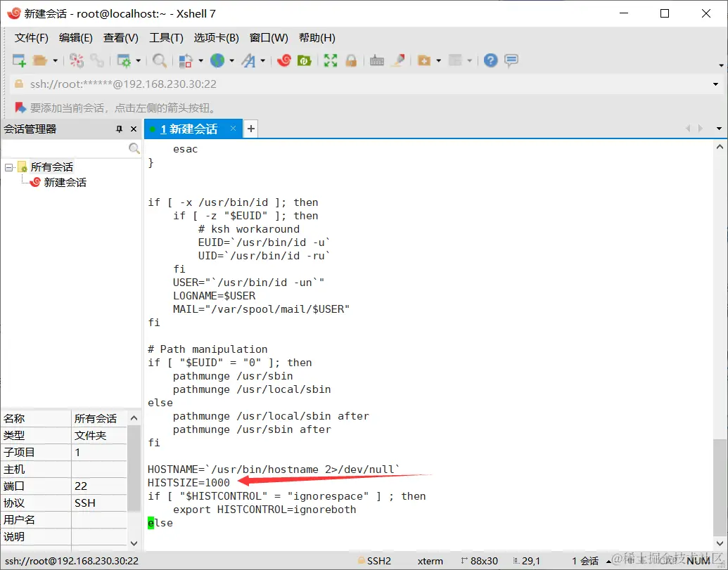The width and height of the screenshot is (728, 570).
Task: Click the 29,1 cursor position indicator
Action: pos(527,561)
